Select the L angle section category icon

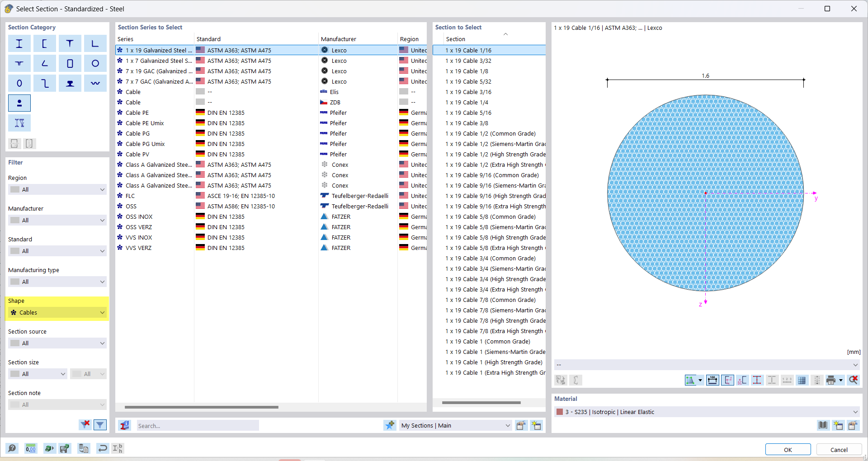95,44
